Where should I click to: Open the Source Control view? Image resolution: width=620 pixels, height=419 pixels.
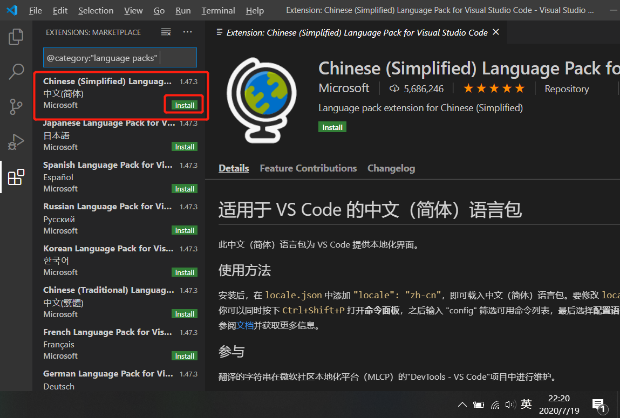(16, 107)
